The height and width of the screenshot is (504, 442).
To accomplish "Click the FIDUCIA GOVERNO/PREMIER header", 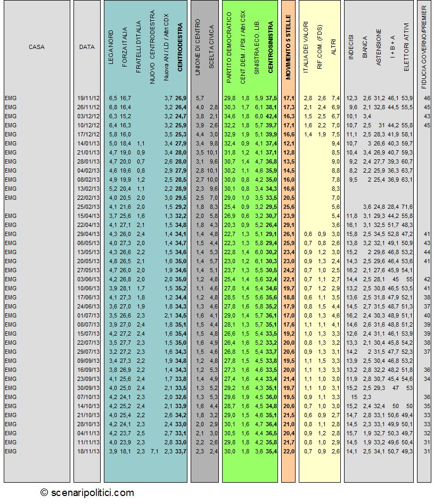I will (x=424, y=47).
